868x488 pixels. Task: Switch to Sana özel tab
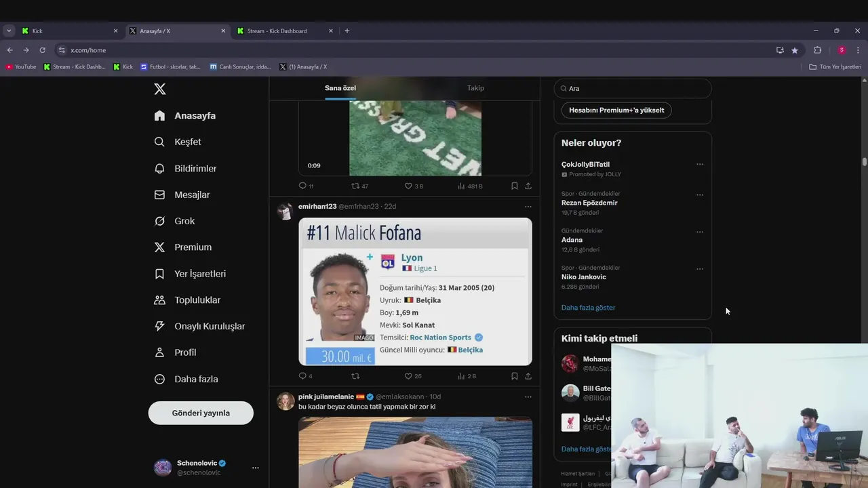[340, 88]
